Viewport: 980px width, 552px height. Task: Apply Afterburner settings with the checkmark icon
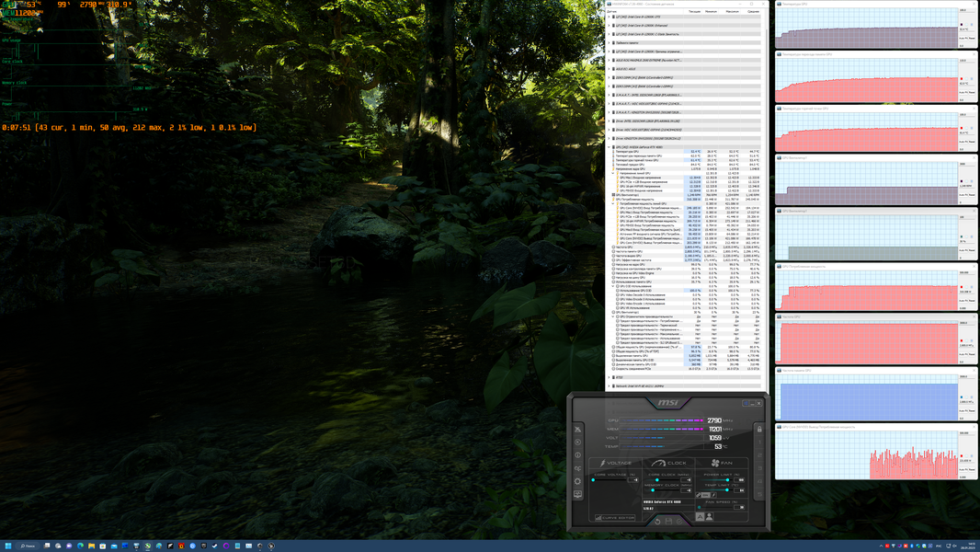pos(679,522)
